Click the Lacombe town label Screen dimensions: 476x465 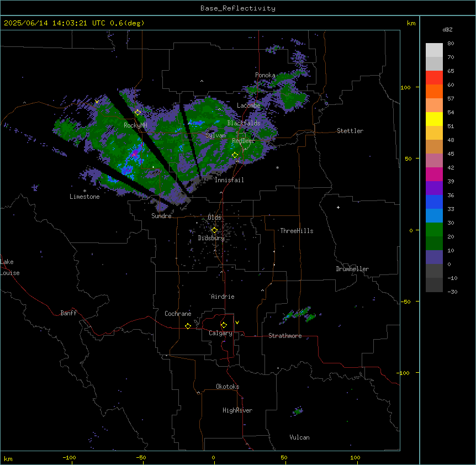click(248, 105)
